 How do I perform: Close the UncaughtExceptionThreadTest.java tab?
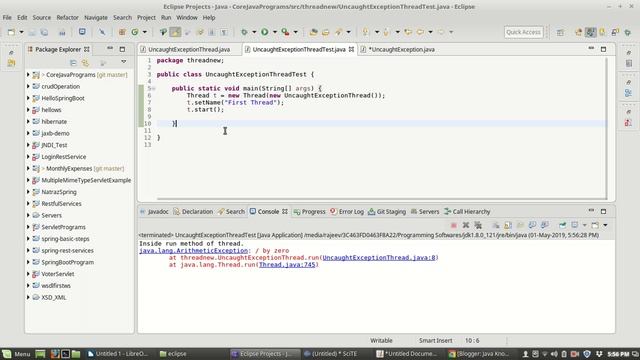click(351, 49)
